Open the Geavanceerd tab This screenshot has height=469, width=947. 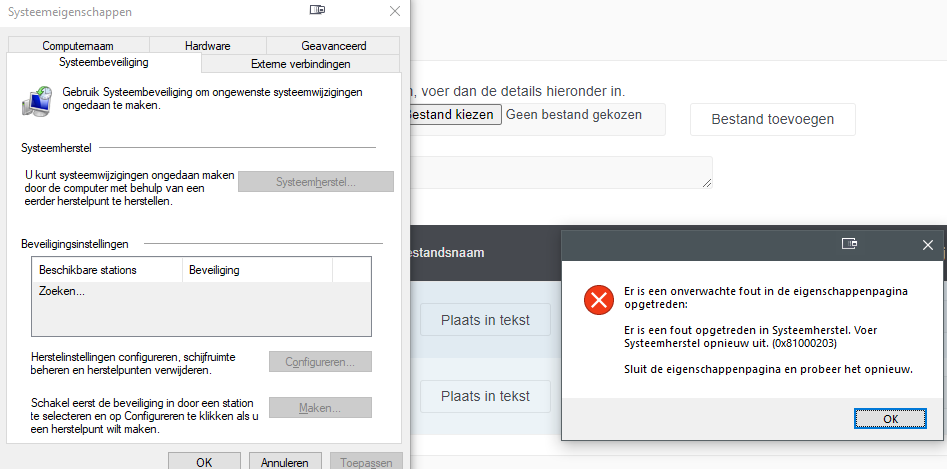coord(333,46)
